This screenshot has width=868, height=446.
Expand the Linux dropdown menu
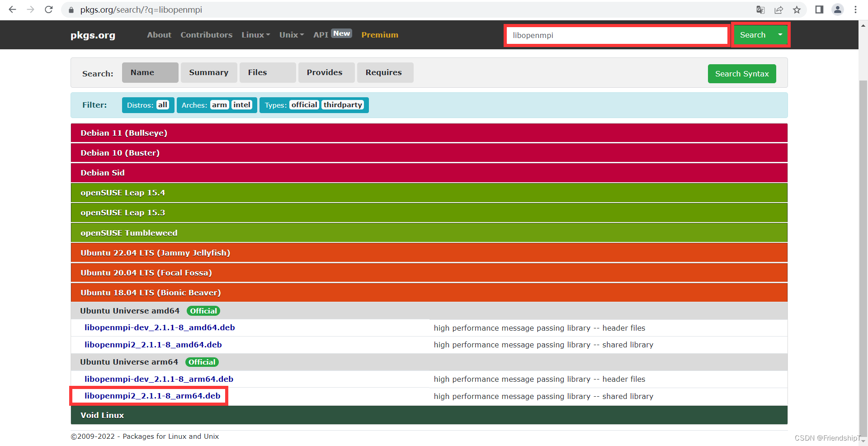point(255,35)
